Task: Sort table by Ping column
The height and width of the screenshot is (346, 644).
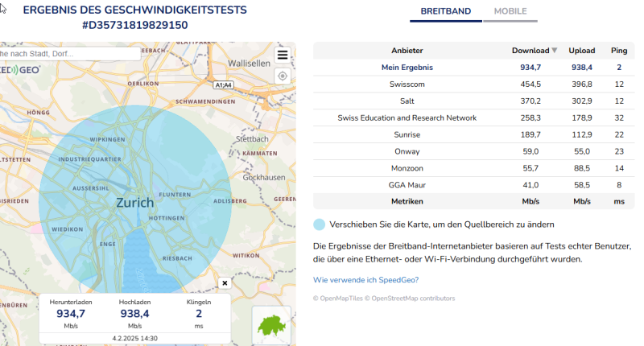Action: tap(618, 51)
